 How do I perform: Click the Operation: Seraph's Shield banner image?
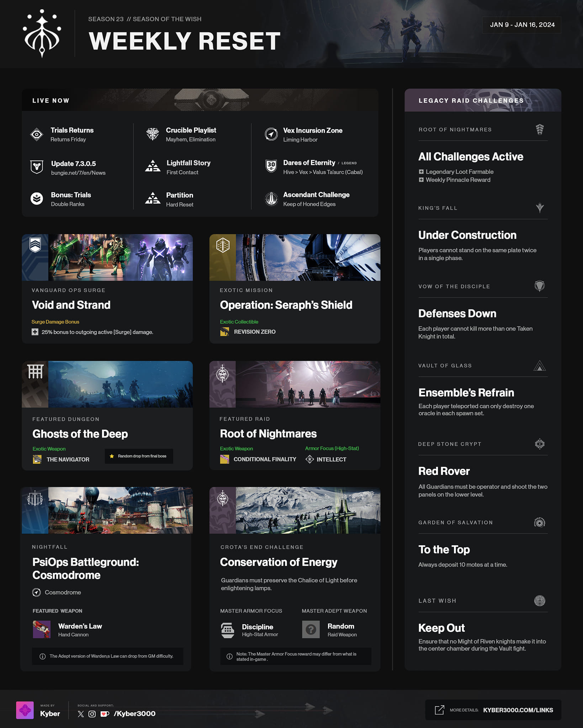pos(308,257)
